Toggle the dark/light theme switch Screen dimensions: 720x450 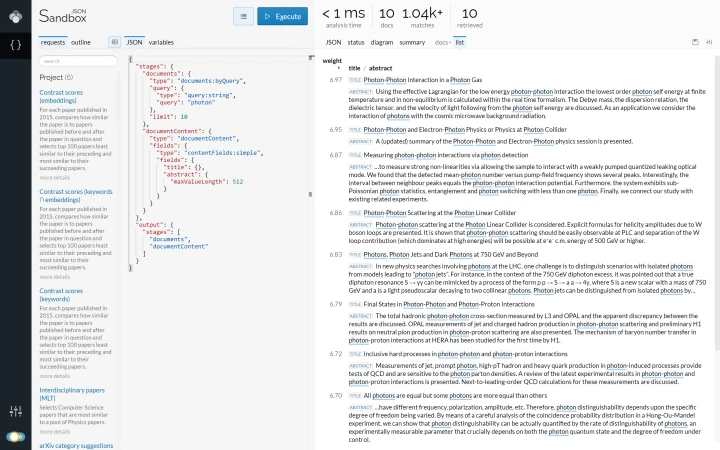[16, 437]
